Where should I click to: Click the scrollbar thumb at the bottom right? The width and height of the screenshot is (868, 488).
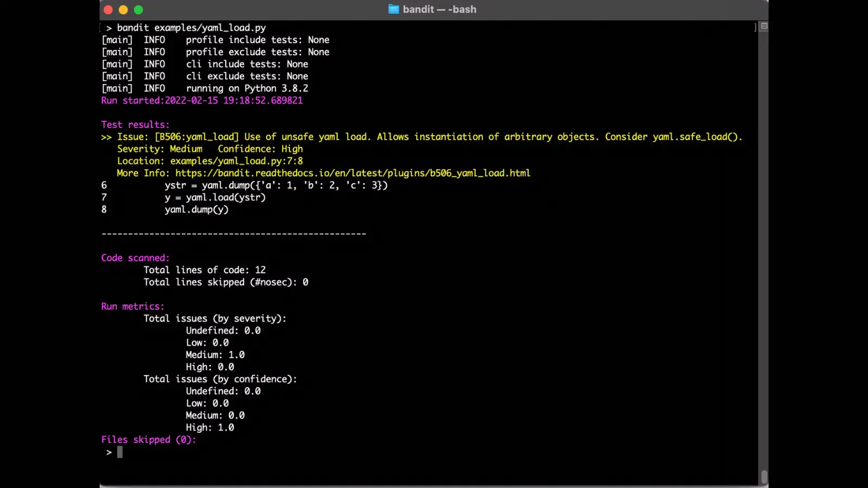coord(764,476)
